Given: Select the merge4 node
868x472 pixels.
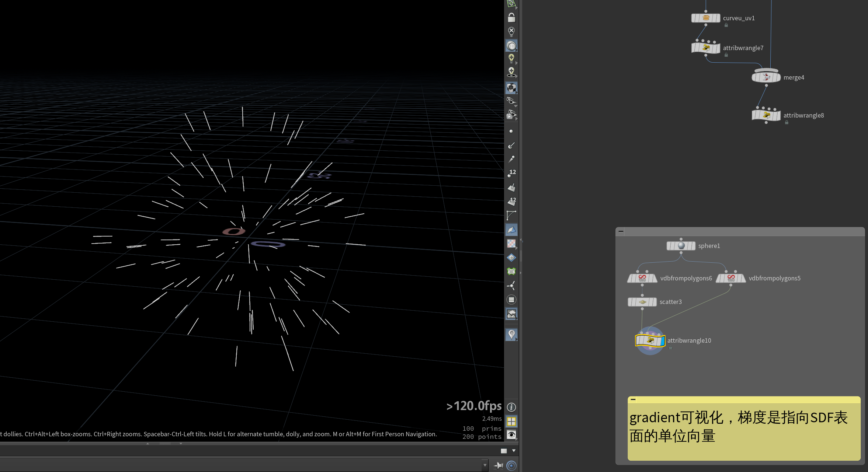Looking at the screenshot, I should [x=766, y=77].
